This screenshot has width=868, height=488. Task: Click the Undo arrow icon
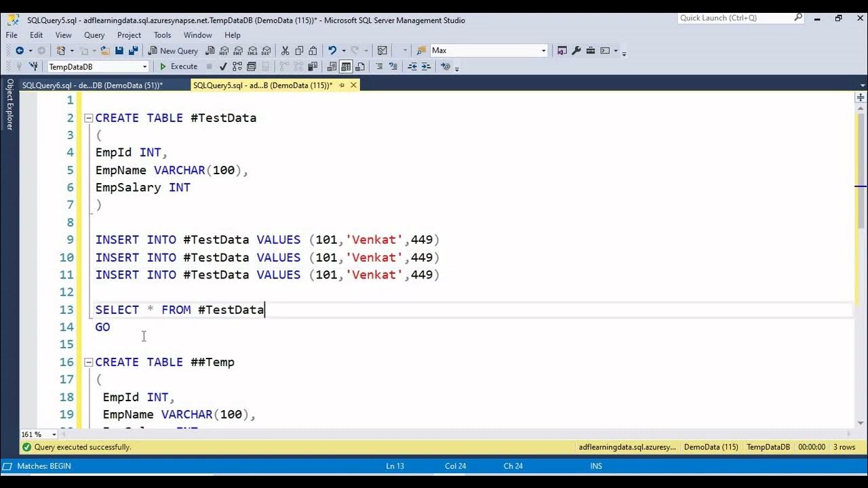333,50
